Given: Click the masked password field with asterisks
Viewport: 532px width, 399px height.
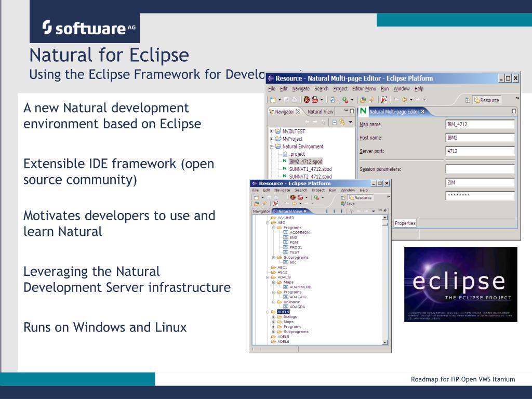Looking at the screenshot, I should point(480,195).
